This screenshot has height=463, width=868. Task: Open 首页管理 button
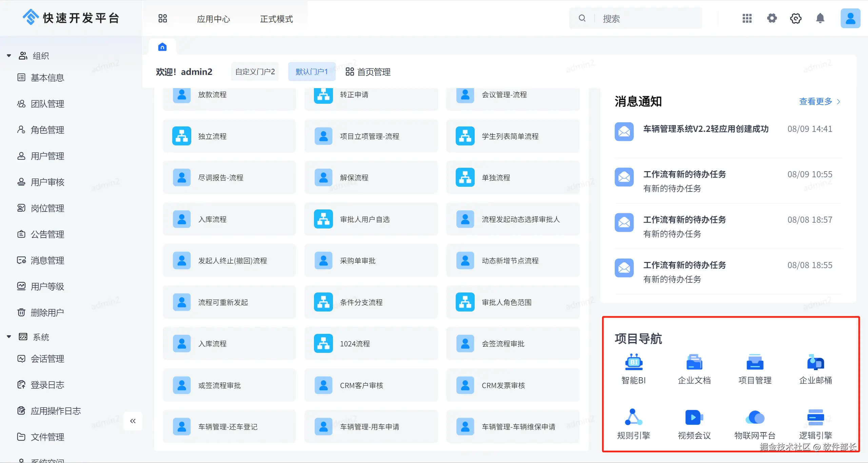tap(368, 72)
